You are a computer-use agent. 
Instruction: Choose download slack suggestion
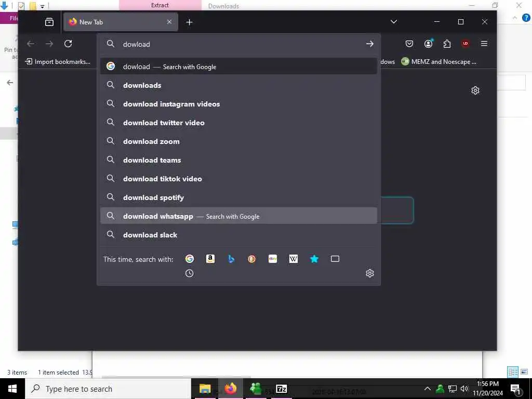click(x=238, y=235)
